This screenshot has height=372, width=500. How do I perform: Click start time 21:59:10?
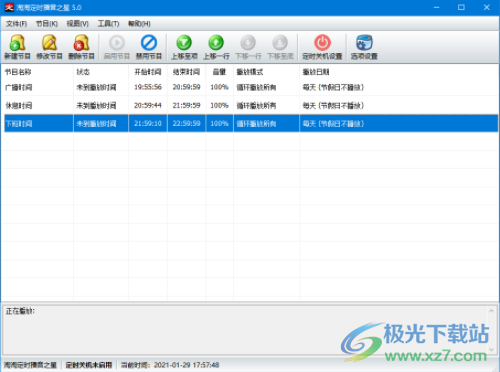[x=148, y=123]
